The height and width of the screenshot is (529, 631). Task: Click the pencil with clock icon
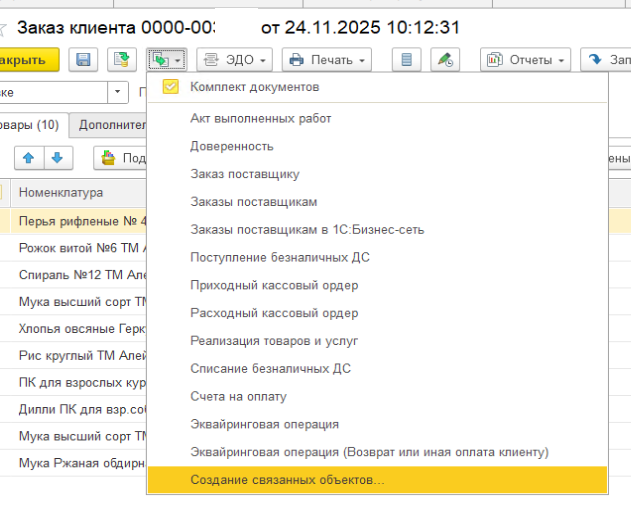coord(445,60)
